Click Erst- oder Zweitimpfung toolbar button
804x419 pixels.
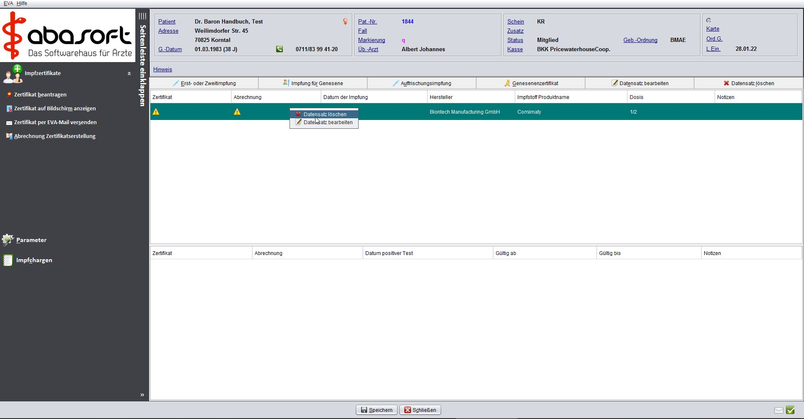click(204, 83)
